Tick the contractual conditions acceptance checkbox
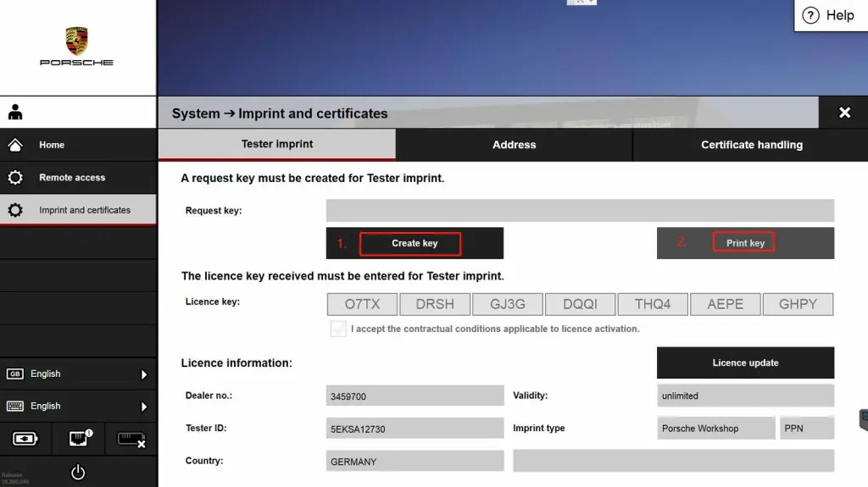 pyautogui.click(x=338, y=329)
